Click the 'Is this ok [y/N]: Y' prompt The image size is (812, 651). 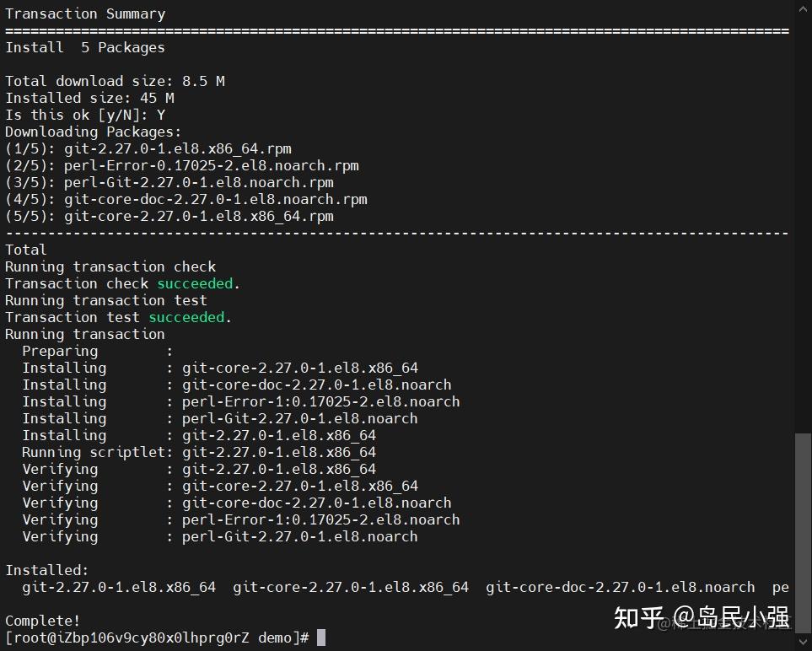point(85,115)
